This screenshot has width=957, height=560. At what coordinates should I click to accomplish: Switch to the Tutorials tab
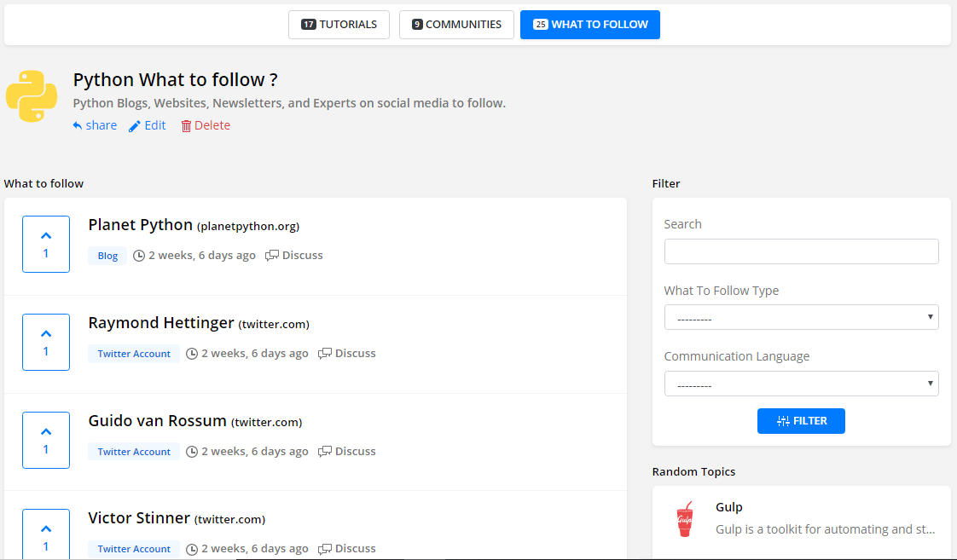click(339, 25)
